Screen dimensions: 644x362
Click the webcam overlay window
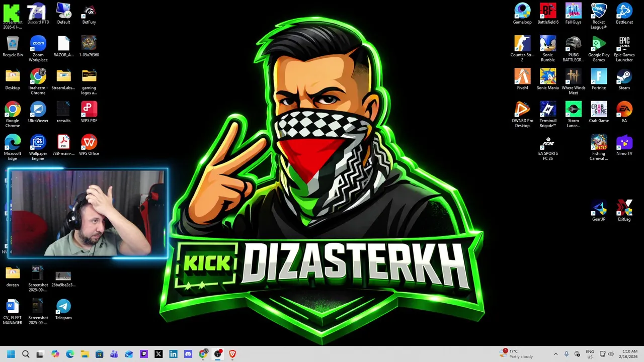(x=88, y=213)
